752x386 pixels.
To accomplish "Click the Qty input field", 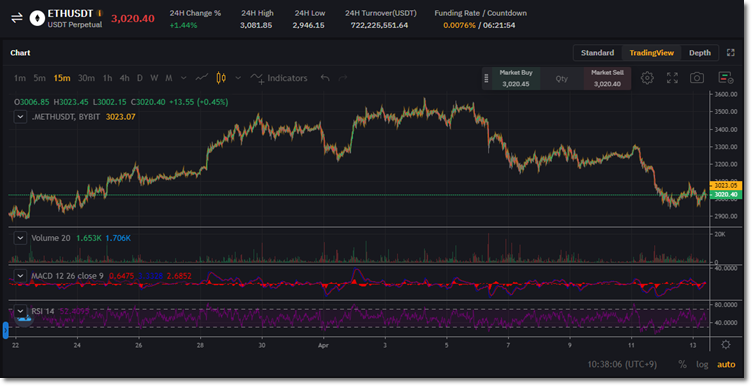I will tap(562, 78).
